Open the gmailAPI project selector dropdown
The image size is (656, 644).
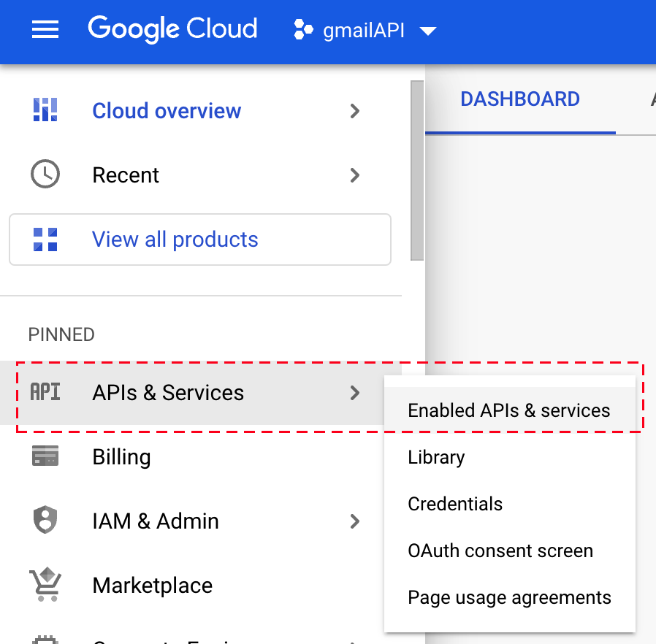428,31
